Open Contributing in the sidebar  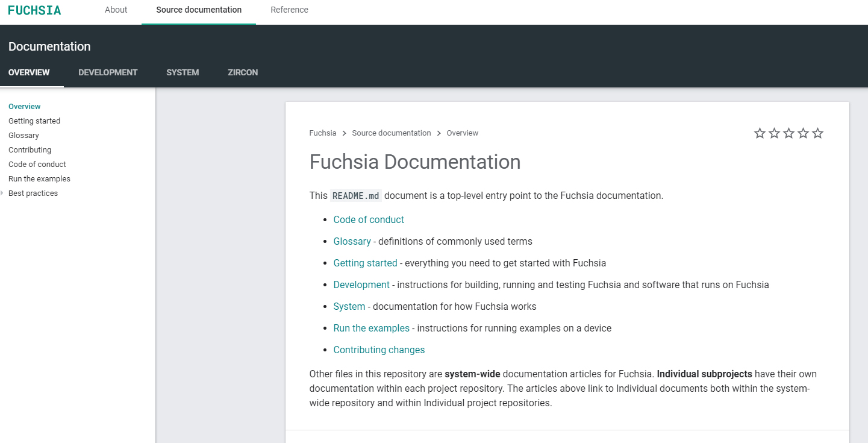point(30,150)
